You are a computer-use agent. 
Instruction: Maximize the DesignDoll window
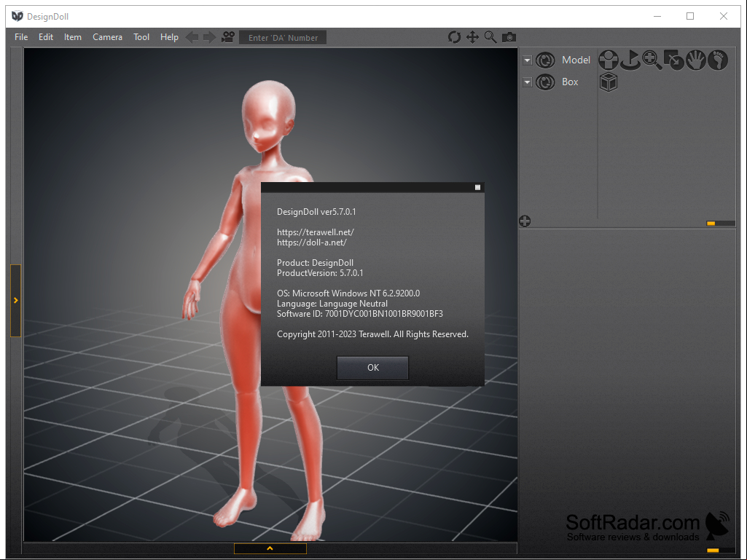[x=690, y=16]
